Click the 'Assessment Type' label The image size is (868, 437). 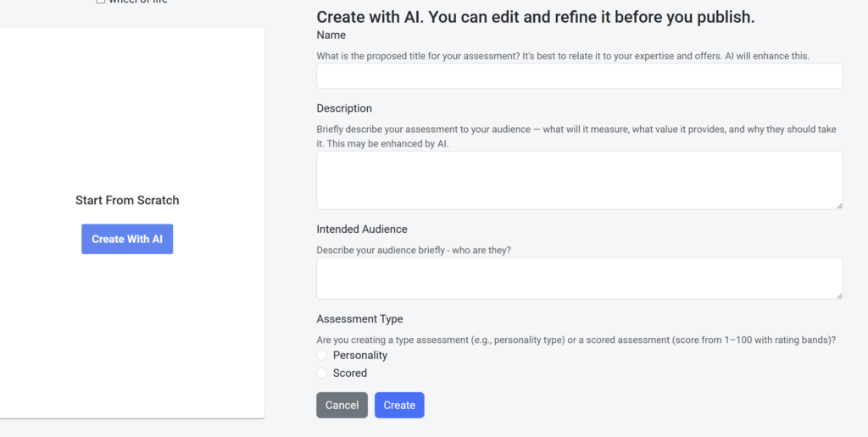[359, 319]
